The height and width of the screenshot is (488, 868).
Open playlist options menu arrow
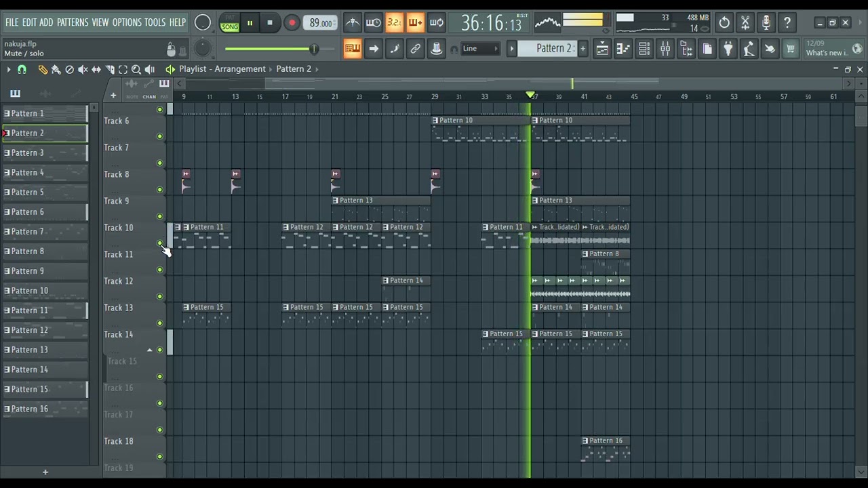click(x=8, y=69)
